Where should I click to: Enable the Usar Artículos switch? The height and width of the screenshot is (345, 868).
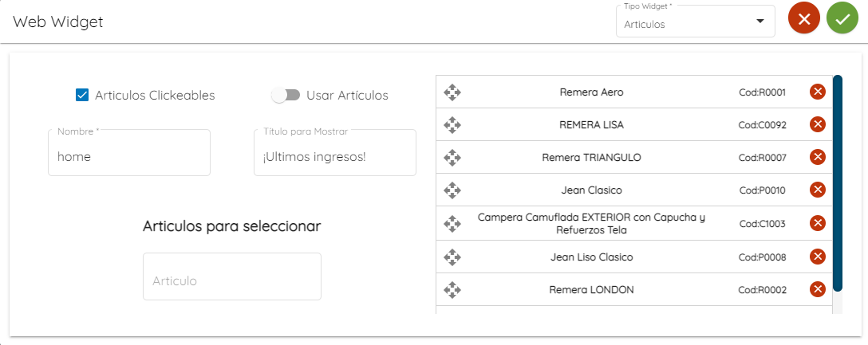click(286, 95)
